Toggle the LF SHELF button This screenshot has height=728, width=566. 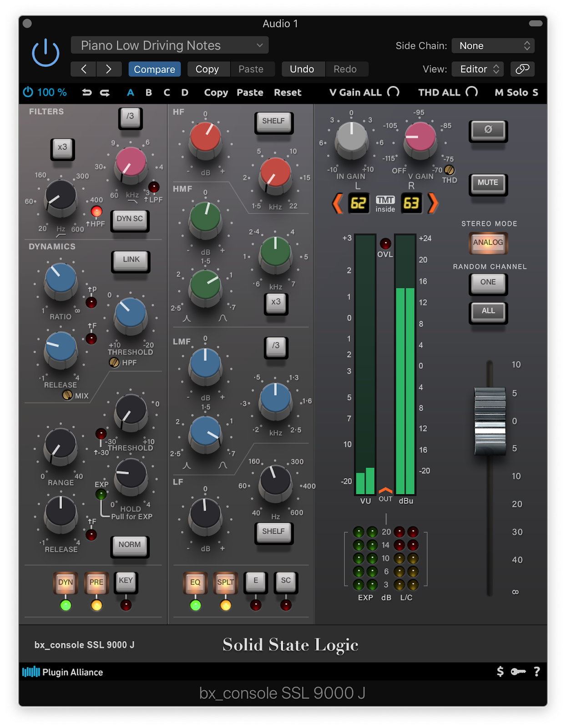pyautogui.click(x=273, y=532)
